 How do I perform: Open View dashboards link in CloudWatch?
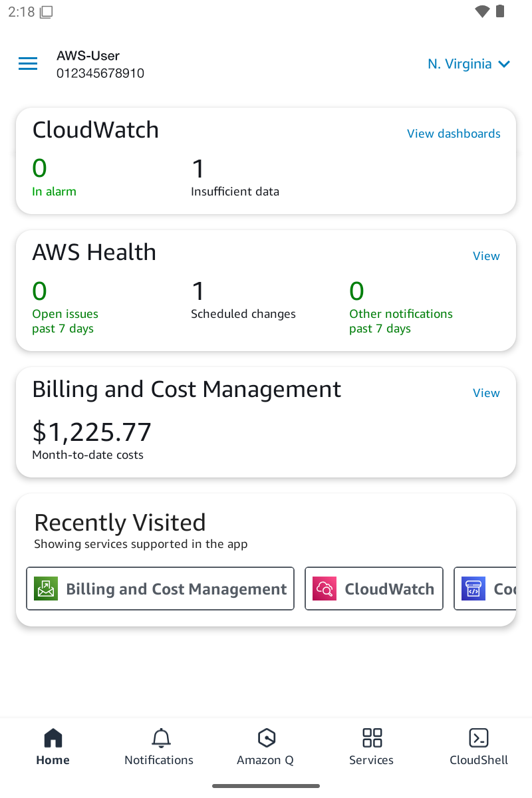click(454, 134)
